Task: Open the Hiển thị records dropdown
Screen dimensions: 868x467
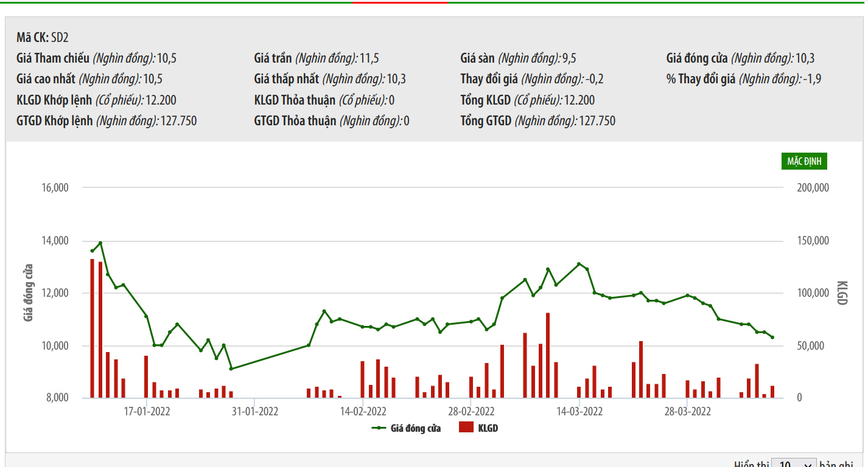Action: click(x=793, y=464)
